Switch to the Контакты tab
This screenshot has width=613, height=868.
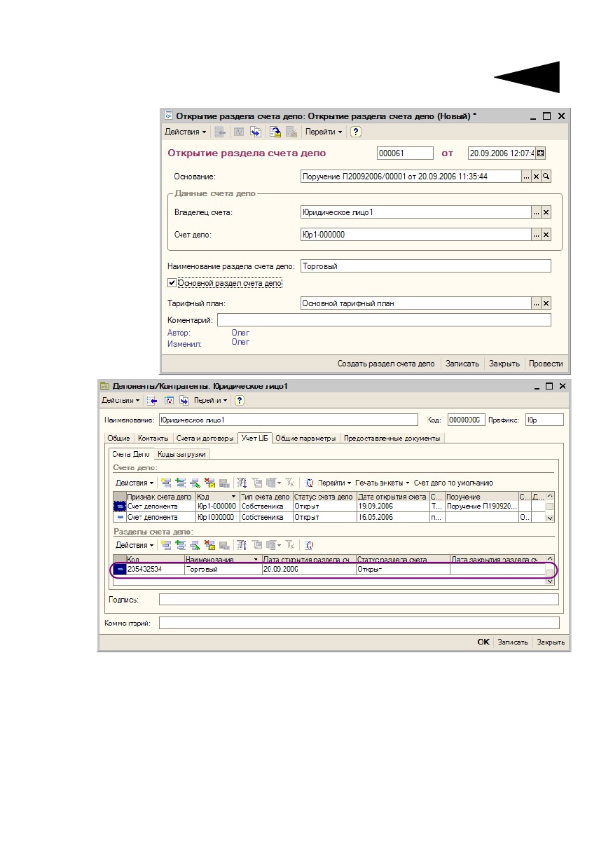pos(153,439)
